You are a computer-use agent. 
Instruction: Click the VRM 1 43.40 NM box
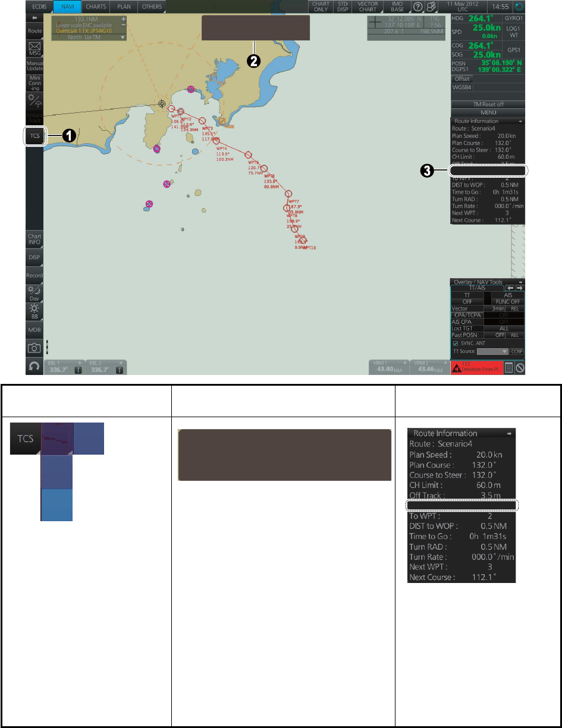[x=389, y=367]
